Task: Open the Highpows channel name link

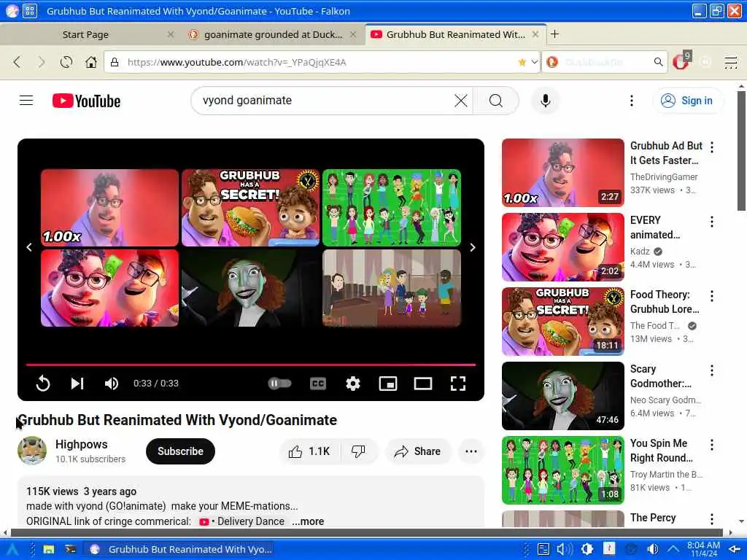Action: pyautogui.click(x=82, y=444)
